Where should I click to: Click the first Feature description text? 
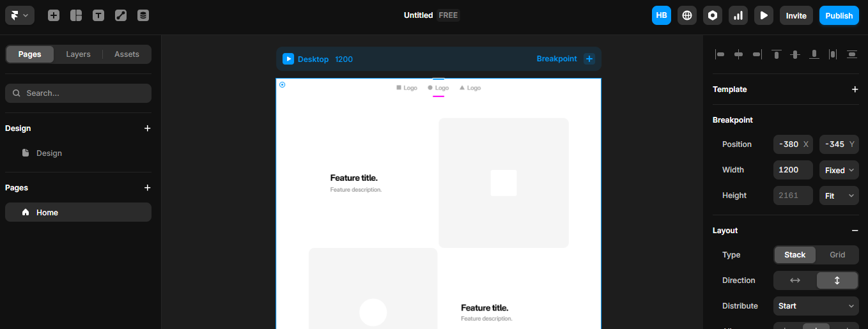tap(356, 190)
